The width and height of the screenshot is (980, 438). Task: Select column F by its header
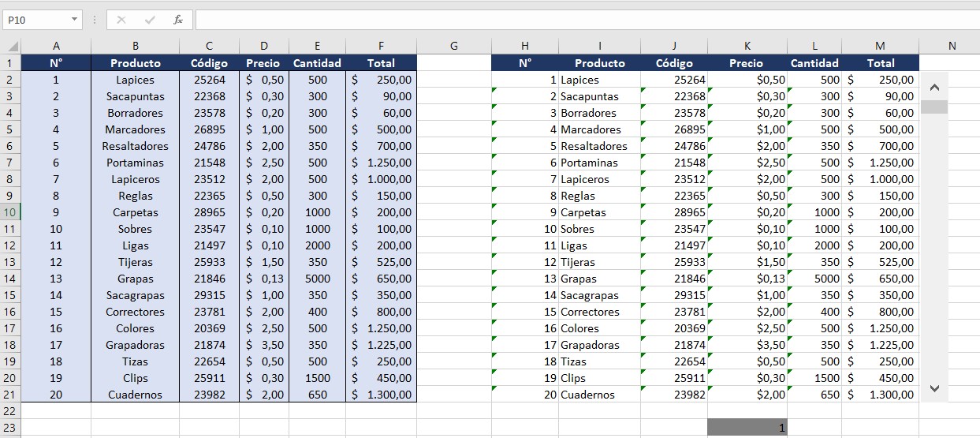(382, 47)
